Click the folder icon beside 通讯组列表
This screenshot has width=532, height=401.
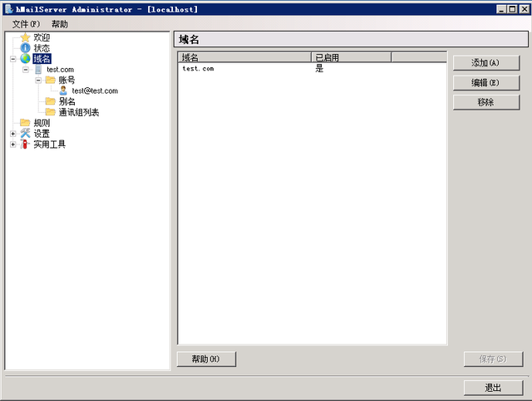51,112
